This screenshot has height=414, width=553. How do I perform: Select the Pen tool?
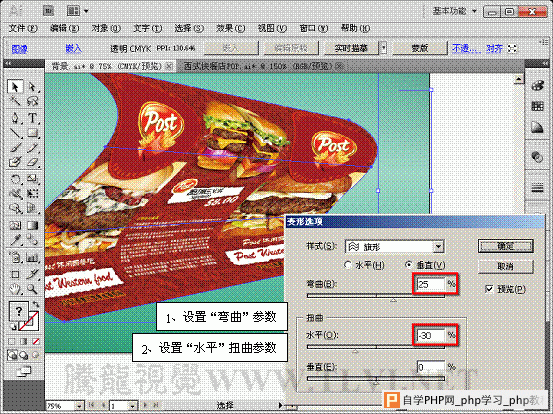[x=15, y=117]
